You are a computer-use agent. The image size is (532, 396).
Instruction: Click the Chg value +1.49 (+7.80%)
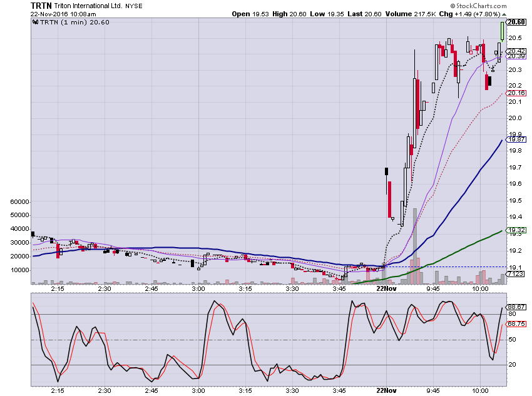tap(477, 14)
